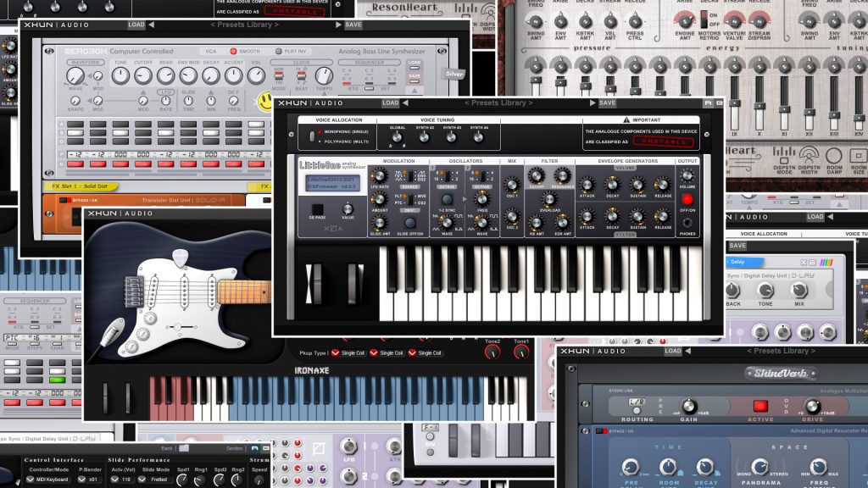868x488 pixels.
Task: Click the ZeroBox Wave knob
Action: point(75,75)
